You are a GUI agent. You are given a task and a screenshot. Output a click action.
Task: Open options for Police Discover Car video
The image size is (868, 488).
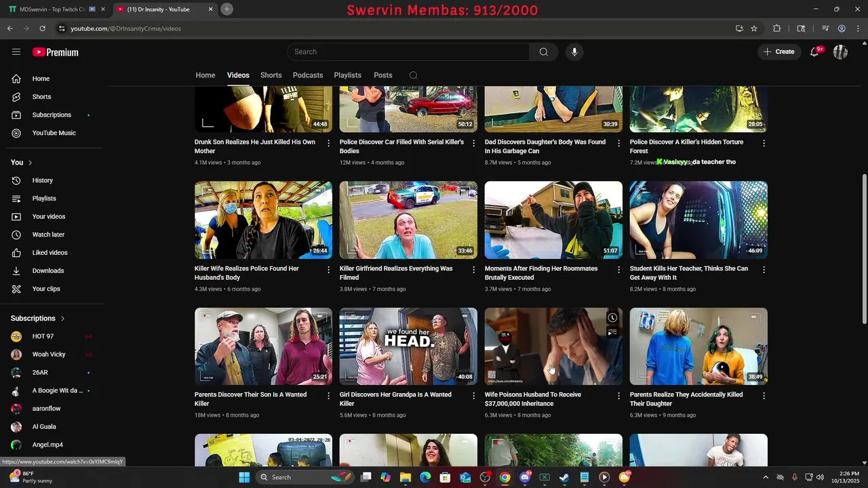pos(473,144)
